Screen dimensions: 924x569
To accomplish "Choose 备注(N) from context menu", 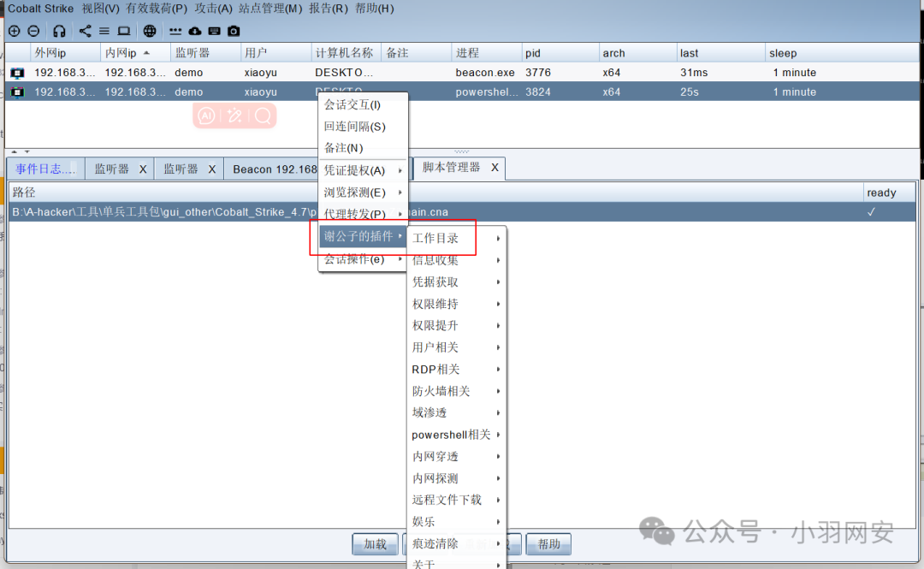I will click(363, 148).
